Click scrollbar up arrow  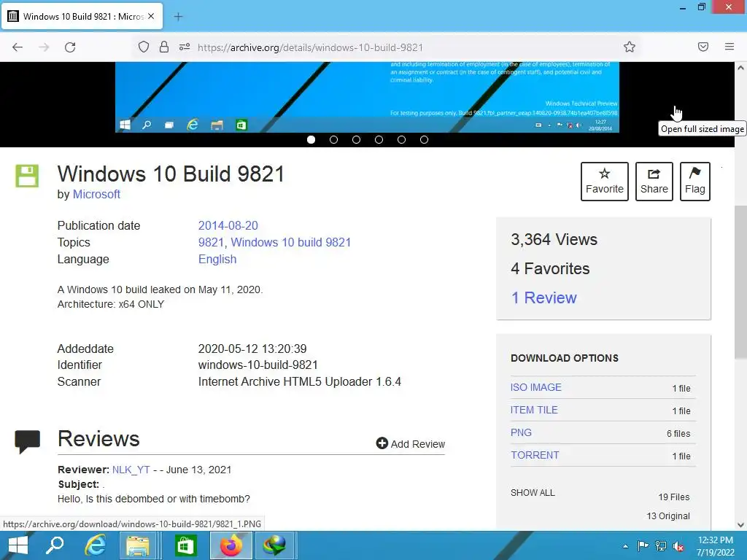741,68
